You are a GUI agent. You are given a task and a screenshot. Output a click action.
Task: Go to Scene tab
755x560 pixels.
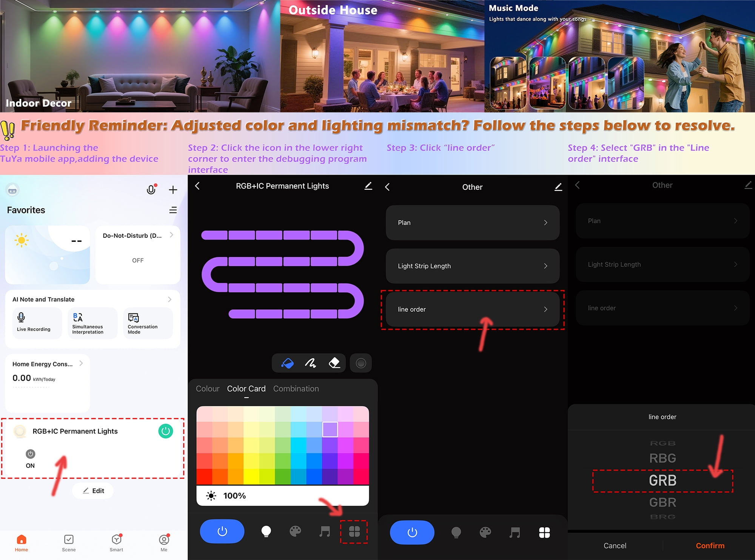coord(69,543)
